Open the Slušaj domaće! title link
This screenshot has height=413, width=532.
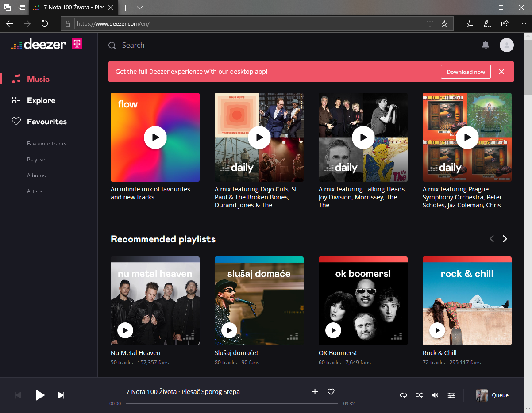tap(236, 353)
